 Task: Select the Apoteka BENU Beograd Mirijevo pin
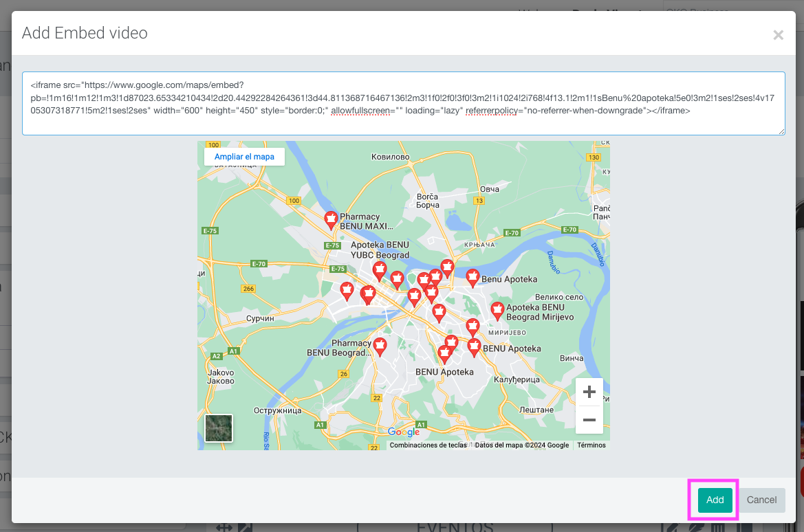(497, 311)
